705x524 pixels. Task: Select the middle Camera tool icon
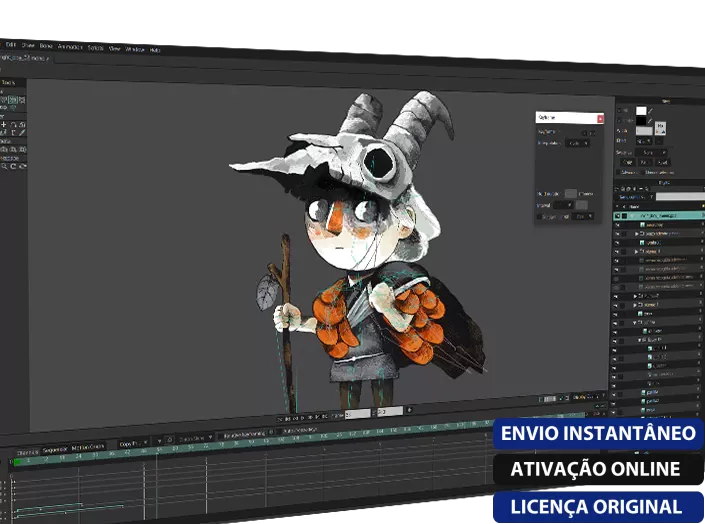[13, 149]
